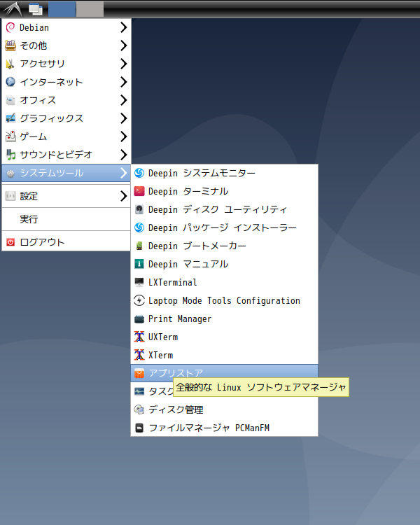
Task: Open ディスク管理
Action: click(x=225, y=409)
